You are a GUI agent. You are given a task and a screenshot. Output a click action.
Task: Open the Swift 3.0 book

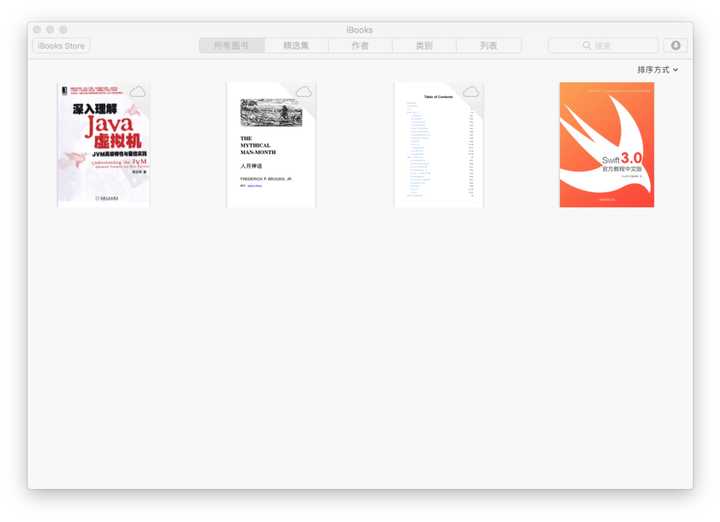pyautogui.click(x=607, y=145)
